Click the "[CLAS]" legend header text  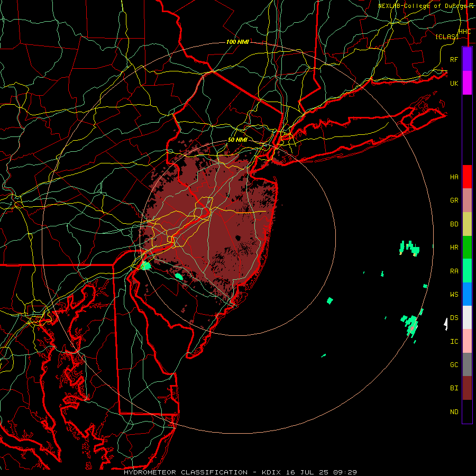[447, 36]
